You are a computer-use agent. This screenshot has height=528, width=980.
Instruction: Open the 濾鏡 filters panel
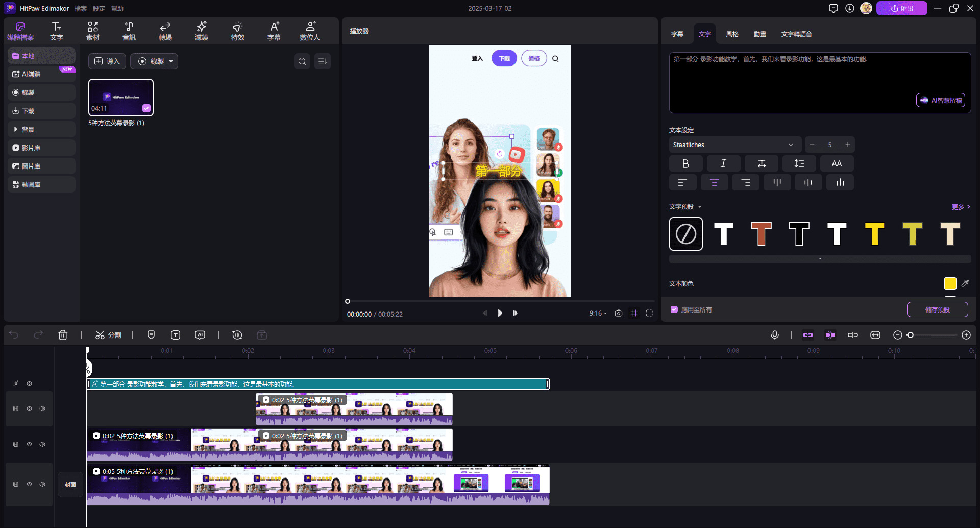pos(202,31)
